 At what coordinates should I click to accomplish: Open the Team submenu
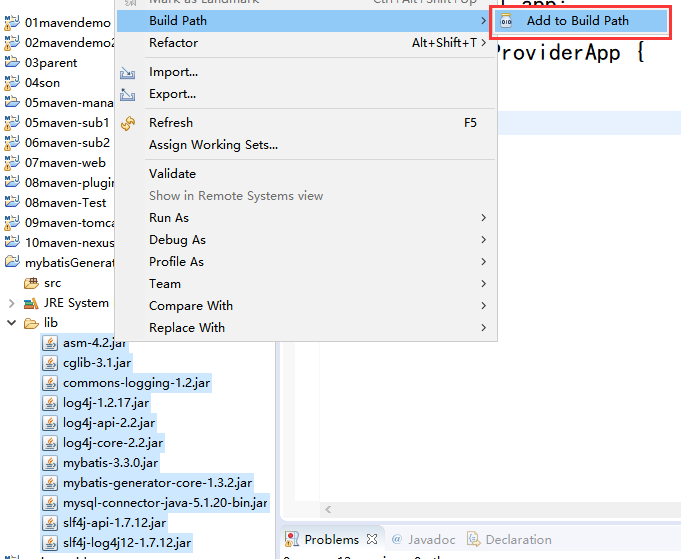307,284
